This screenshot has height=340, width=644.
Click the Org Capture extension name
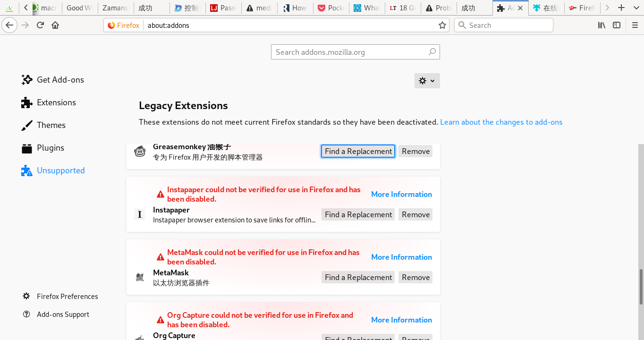point(174,335)
